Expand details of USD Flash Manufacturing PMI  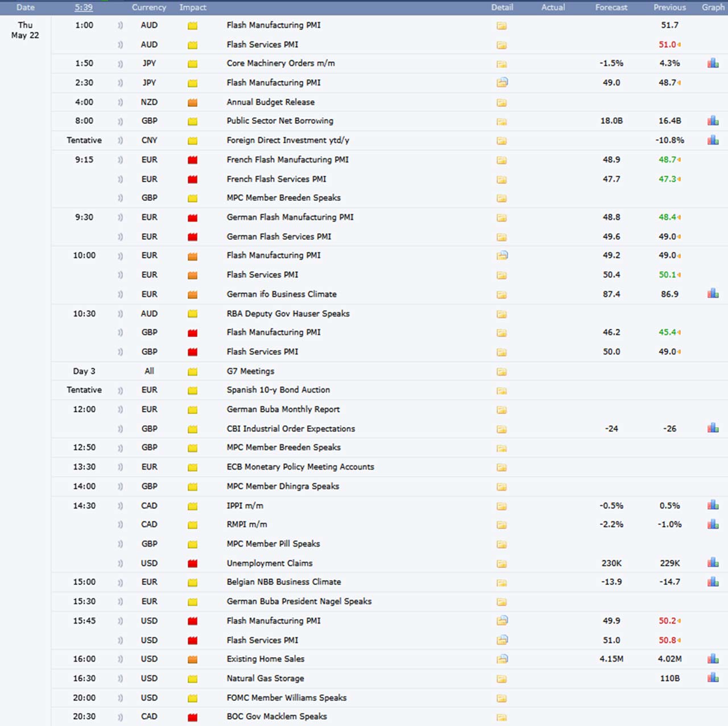(x=502, y=621)
